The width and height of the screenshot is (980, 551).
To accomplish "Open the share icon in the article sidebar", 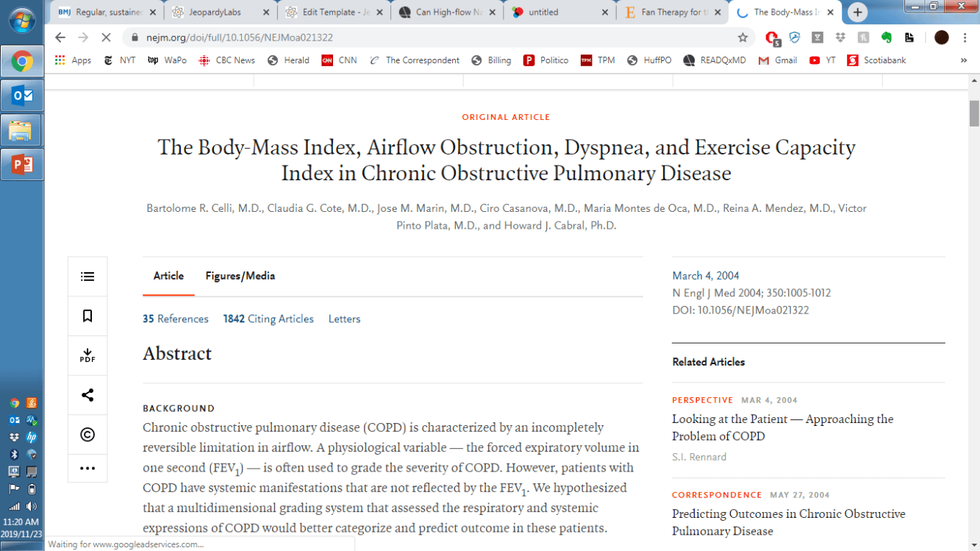I will (87, 395).
